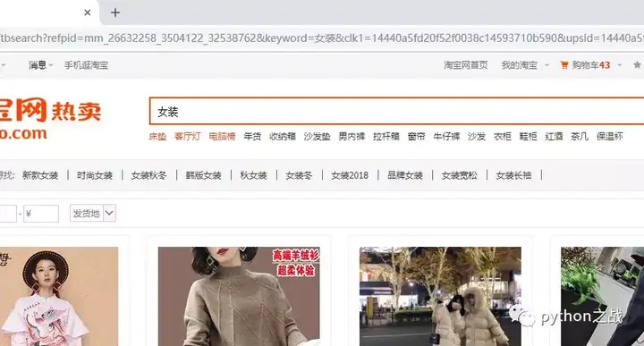This screenshot has width=644, height=346.
Task: Open 我的淘宝 menu
Action: tap(519, 65)
